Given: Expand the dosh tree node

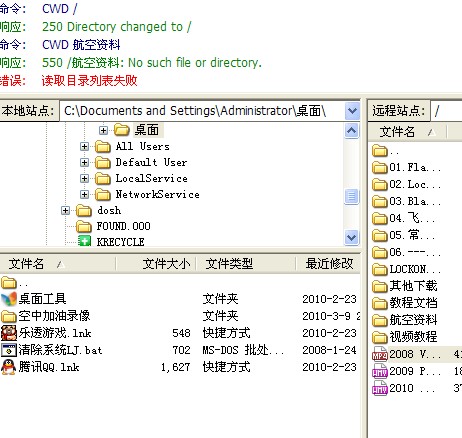Looking at the screenshot, I should tap(66, 210).
